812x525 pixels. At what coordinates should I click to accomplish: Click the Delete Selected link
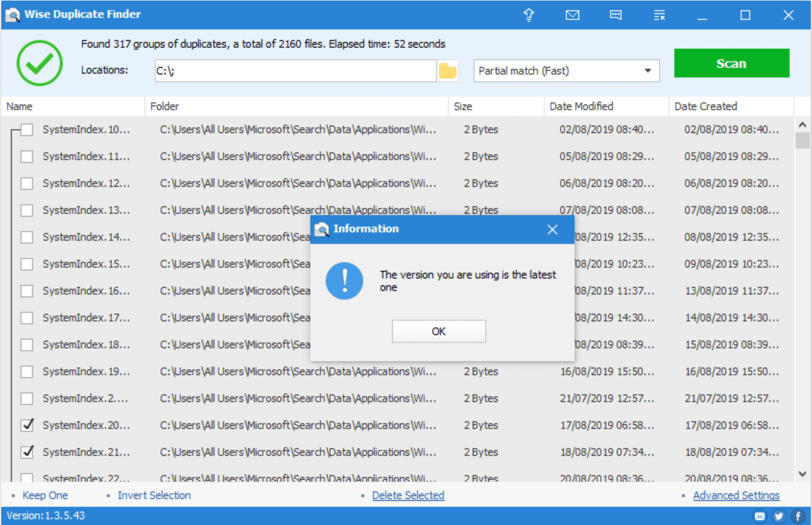pos(408,496)
